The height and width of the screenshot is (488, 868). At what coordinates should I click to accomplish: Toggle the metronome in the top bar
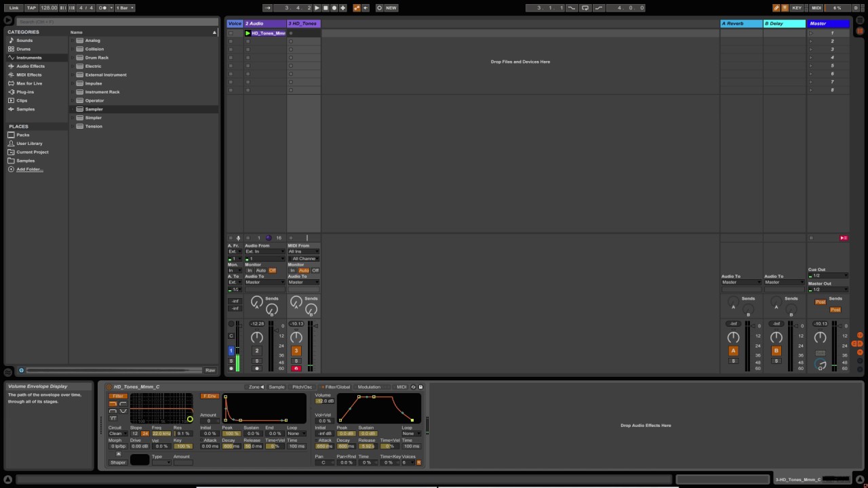click(104, 8)
